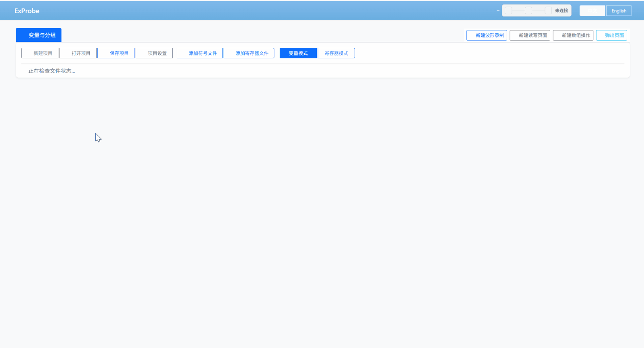This screenshot has height=348, width=644.
Task: Click the first connection step indicator
Action: click(508, 10)
